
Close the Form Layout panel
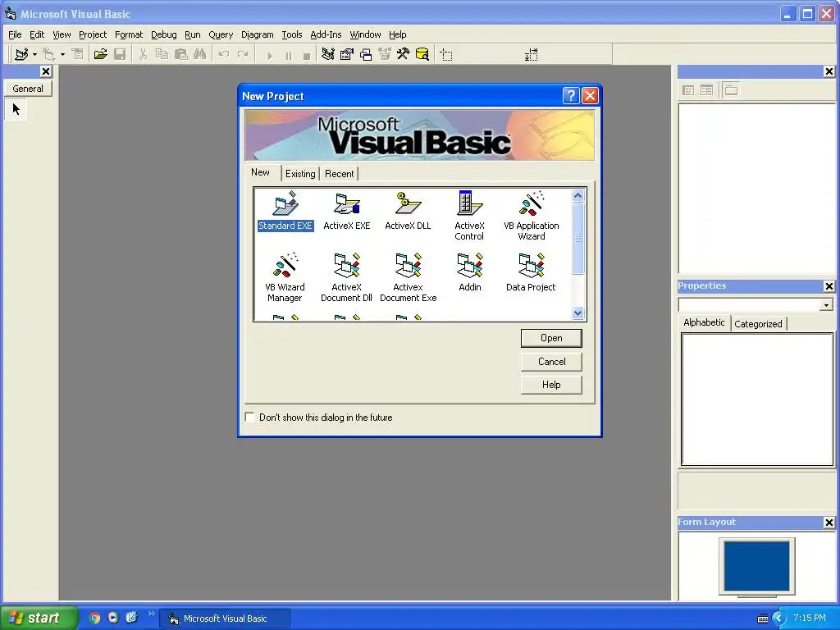click(x=829, y=523)
